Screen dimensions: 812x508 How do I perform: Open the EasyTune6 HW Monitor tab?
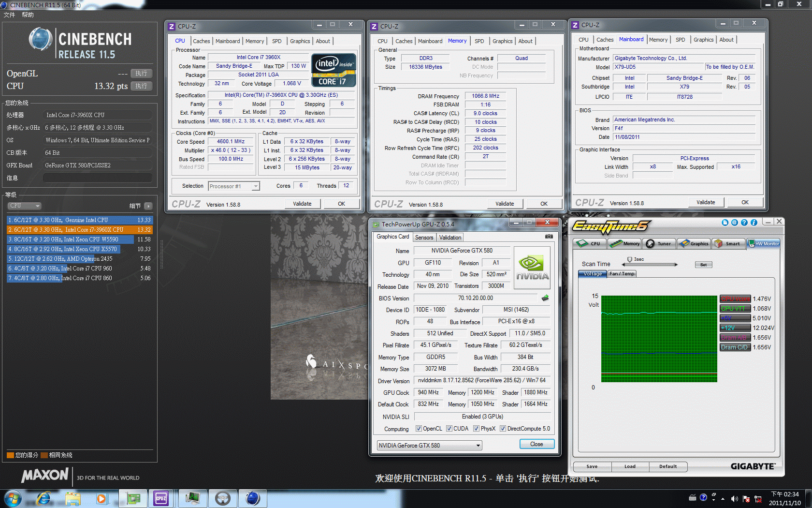click(x=764, y=243)
